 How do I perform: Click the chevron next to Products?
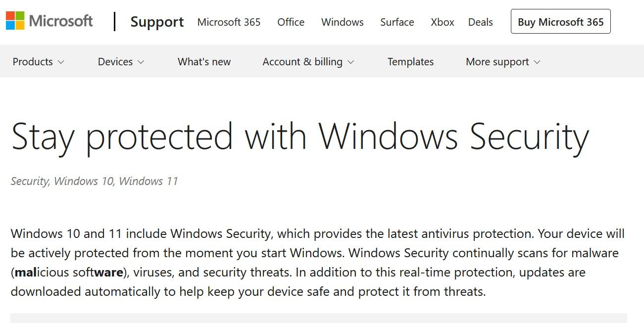61,62
